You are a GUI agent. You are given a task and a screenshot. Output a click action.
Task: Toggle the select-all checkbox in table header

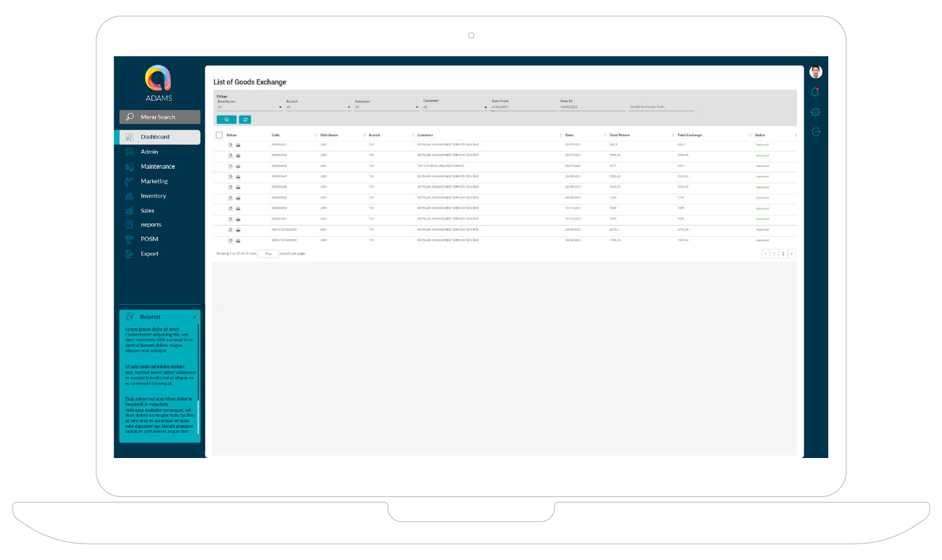point(219,135)
